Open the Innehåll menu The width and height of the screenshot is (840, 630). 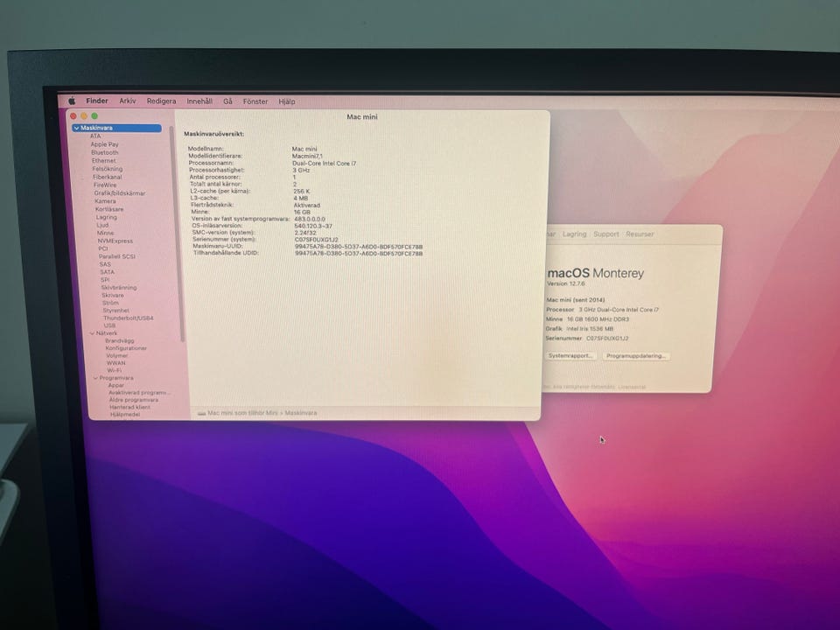click(x=199, y=101)
